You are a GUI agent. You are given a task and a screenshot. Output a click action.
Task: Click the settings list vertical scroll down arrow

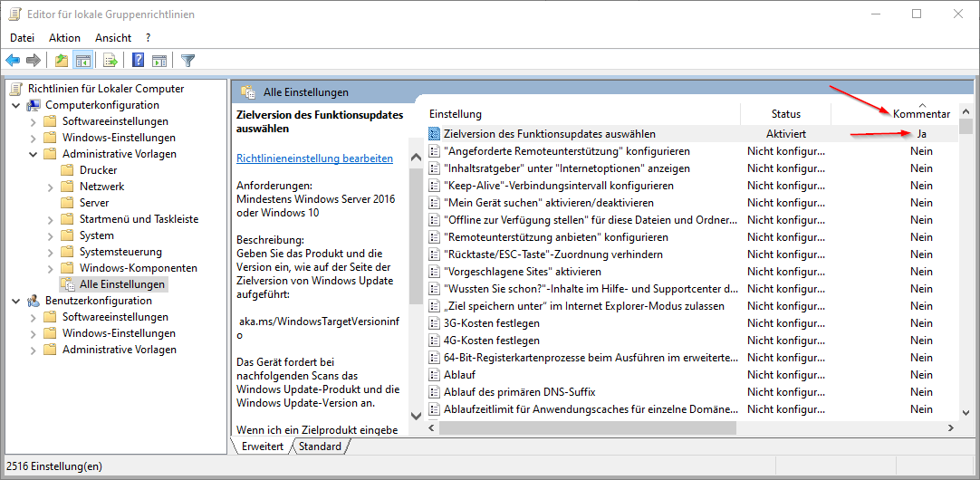coord(965,413)
